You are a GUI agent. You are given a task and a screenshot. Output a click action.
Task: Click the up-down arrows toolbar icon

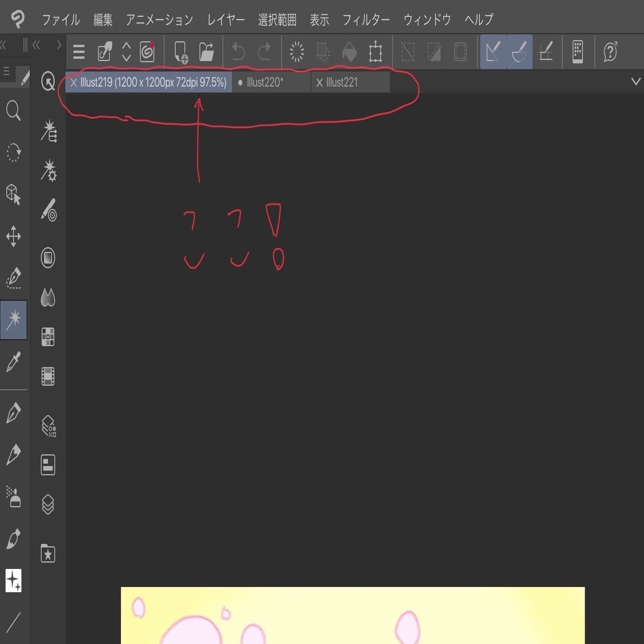click(x=126, y=52)
